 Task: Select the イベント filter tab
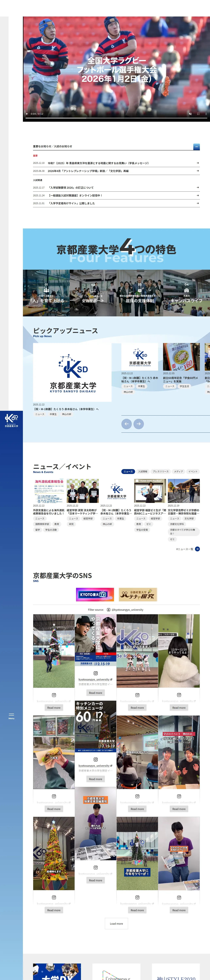click(193, 471)
